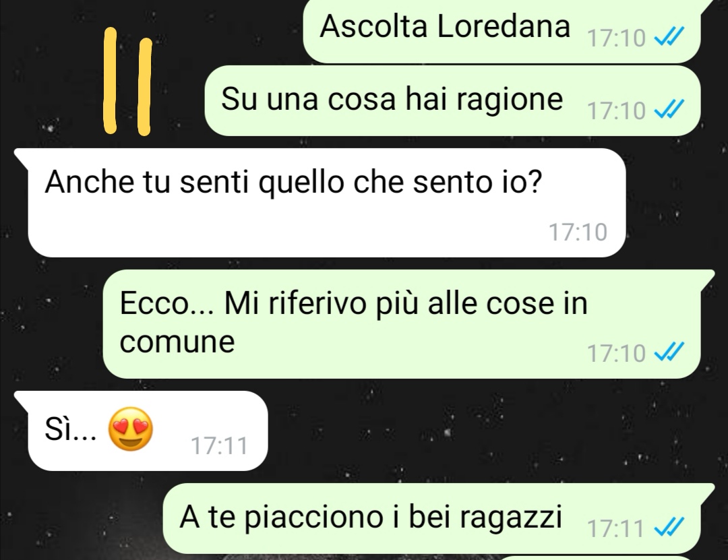Viewport: 728px width, 560px height.
Task: Click the read checkmarks beside "Su una cosa hai ragione"
Action: tap(669, 110)
